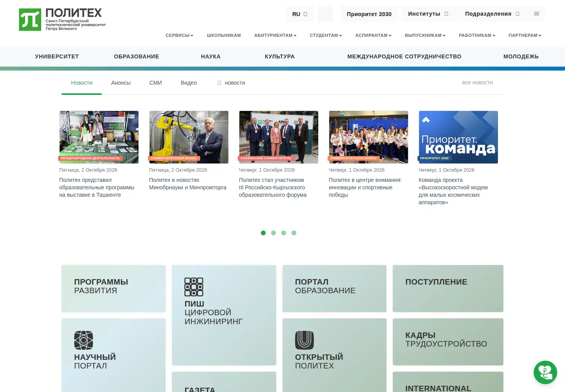Open the Видео tab
The width and height of the screenshot is (565, 392).
pos(189,83)
